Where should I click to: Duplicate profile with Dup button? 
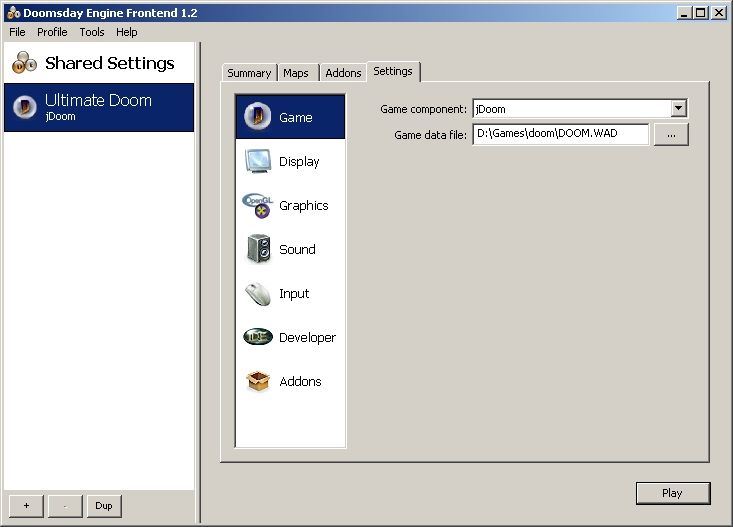coord(103,506)
